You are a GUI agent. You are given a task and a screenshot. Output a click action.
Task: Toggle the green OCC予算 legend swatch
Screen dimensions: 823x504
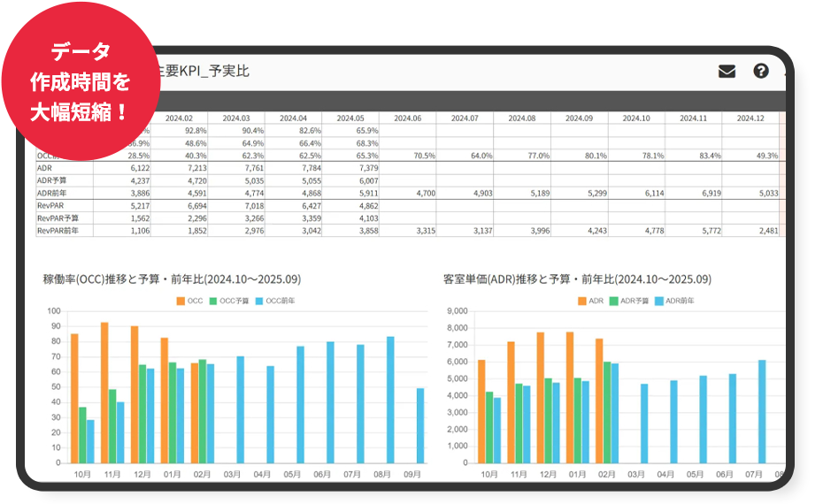click(x=213, y=301)
